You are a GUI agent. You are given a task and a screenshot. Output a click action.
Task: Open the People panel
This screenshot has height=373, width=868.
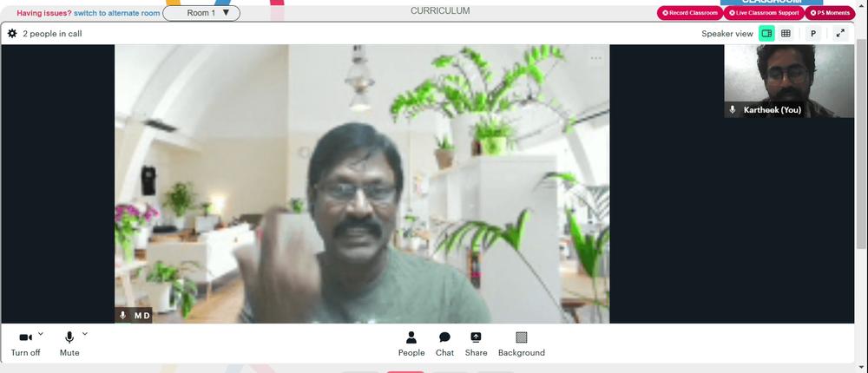(411, 344)
